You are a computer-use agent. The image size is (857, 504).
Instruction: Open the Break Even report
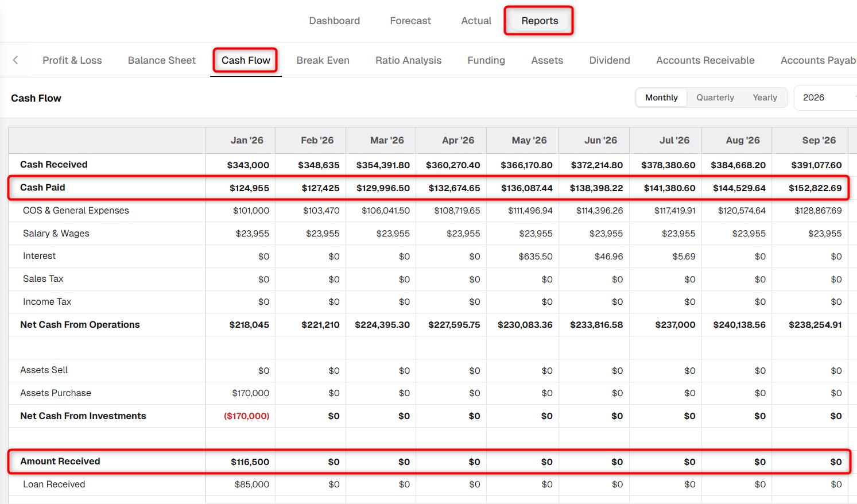tap(323, 60)
